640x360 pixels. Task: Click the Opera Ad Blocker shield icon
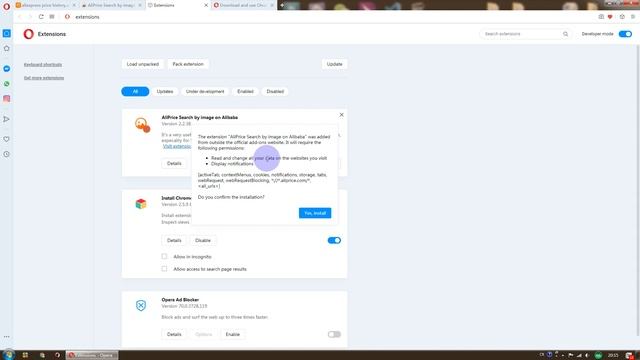(x=141, y=305)
